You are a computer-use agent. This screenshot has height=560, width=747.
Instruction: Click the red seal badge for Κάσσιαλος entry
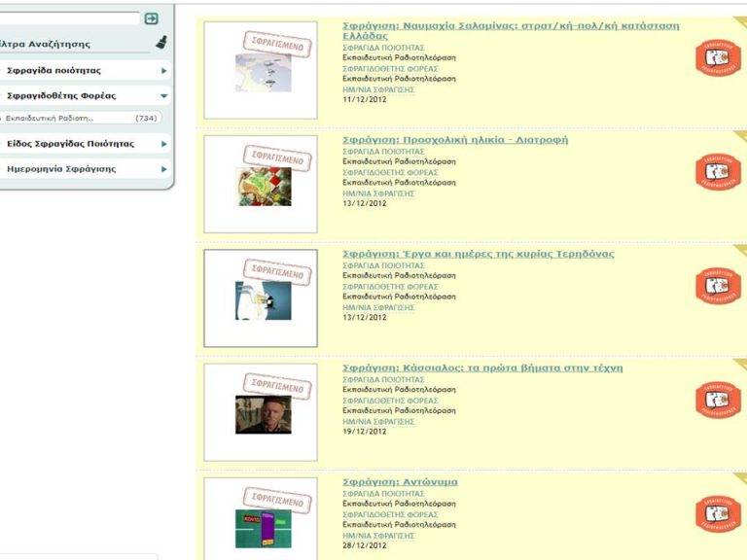[x=718, y=400]
